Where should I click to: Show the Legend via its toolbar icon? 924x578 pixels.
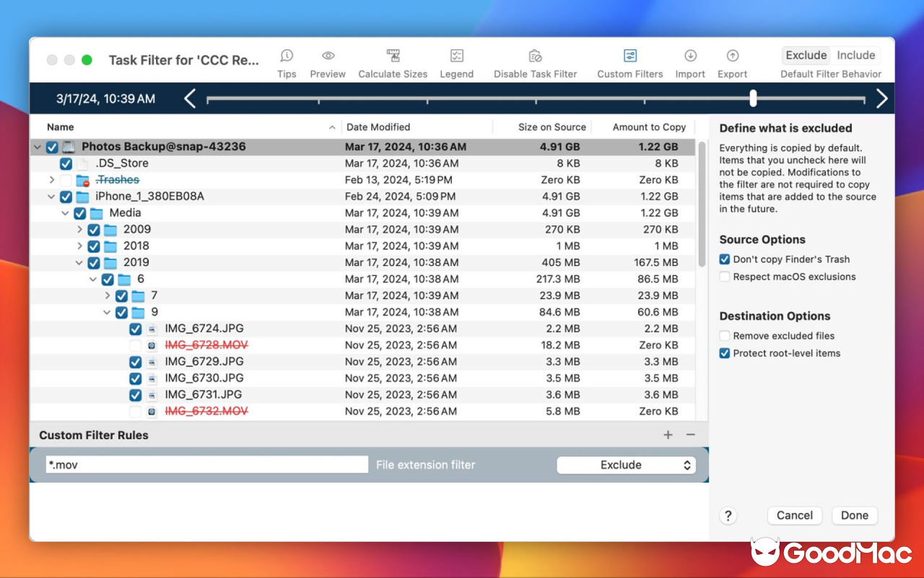[456, 55]
